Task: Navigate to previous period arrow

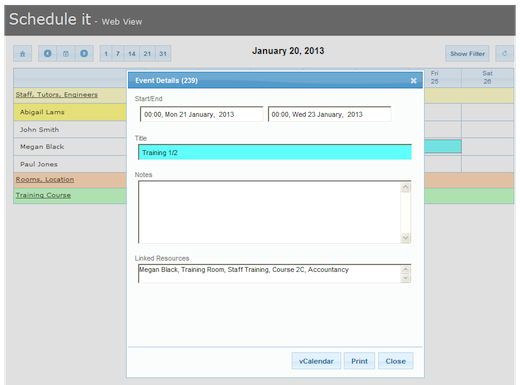Action: [48, 53]
